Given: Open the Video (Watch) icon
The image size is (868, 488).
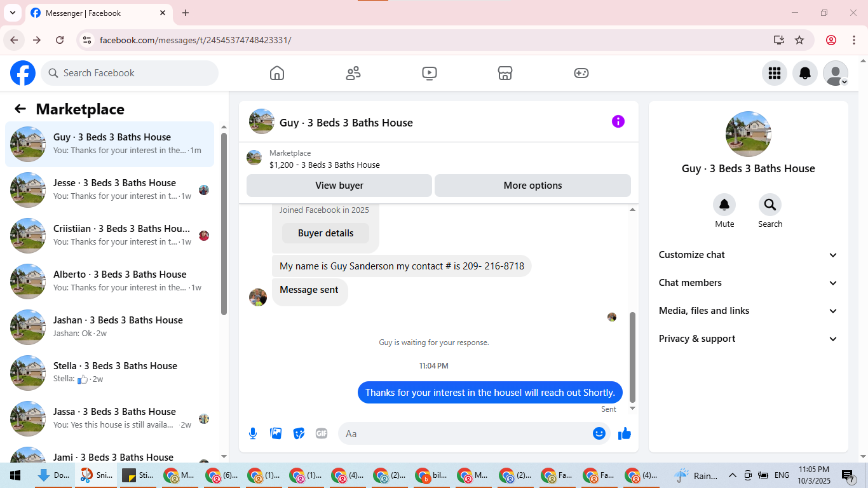Looking at the screenshot, I should point(430,73).
